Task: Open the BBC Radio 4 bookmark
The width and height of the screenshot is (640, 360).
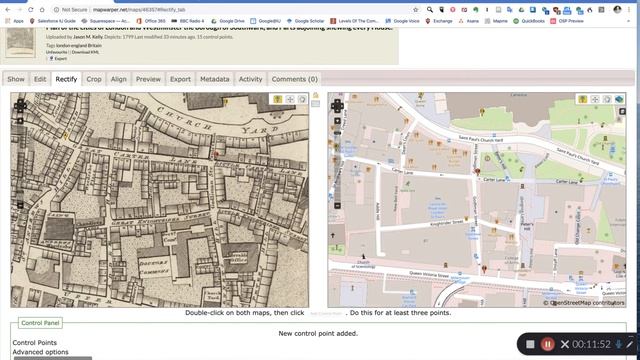Action: (188, 21)
